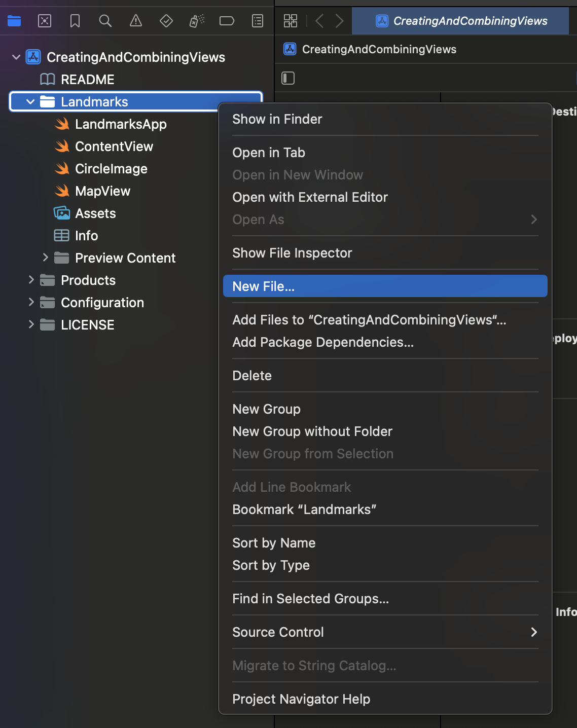The height and width of the screenshot is (728, 577).
Task: Click the README book icon
Action: pyautogui.click(x=48, y=79)
